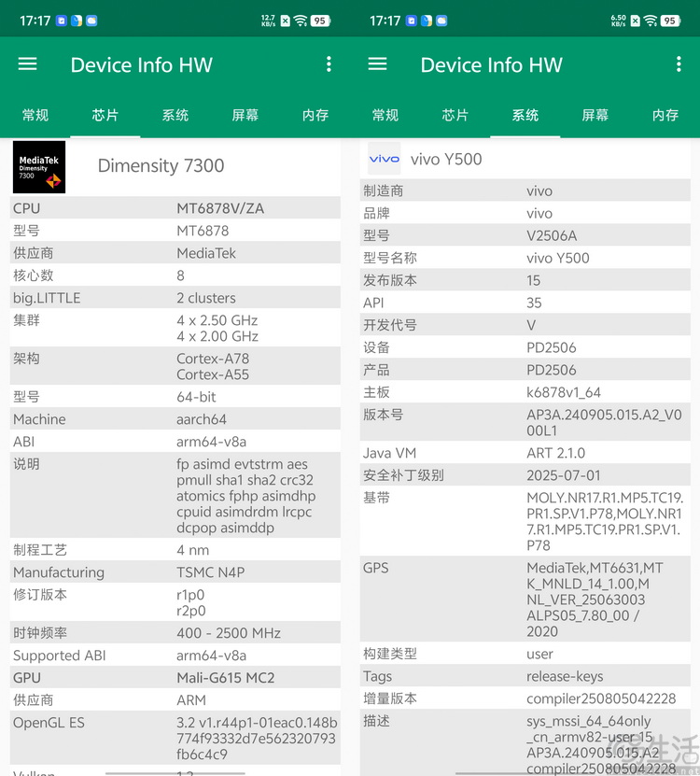Tap Wi-Fi status icon in left status bar
Image resolution: width=700 pixels, height=776 pixels.
(x=301, y=21)
